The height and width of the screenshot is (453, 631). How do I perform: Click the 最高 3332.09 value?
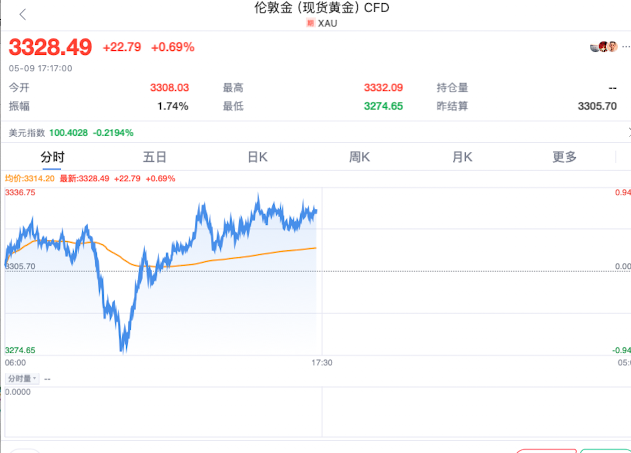tap(383, 88)
